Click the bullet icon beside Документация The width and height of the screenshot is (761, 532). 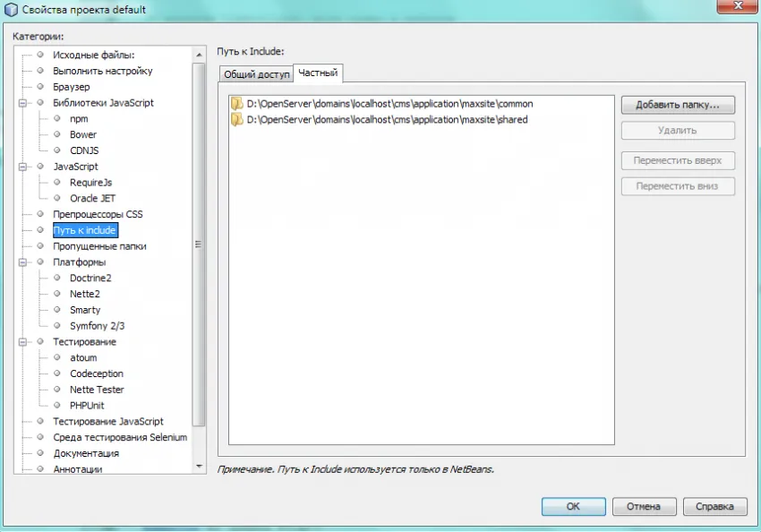[40, 453]
